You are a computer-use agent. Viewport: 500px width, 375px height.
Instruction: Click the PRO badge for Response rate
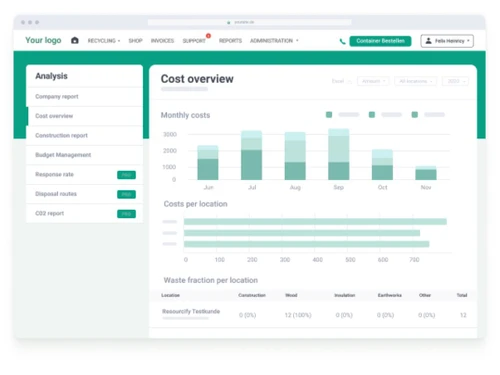click(126, 175)
